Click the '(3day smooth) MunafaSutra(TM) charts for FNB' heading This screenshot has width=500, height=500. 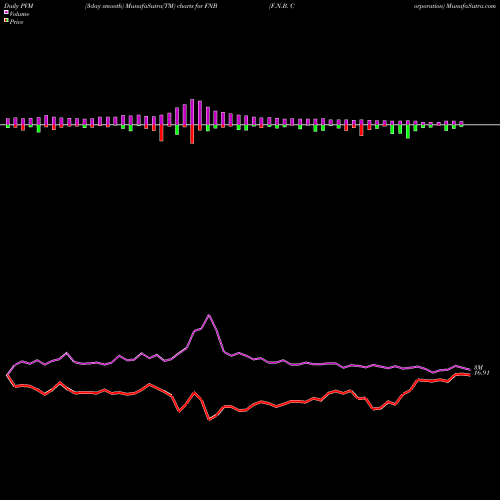coord(151,6)
